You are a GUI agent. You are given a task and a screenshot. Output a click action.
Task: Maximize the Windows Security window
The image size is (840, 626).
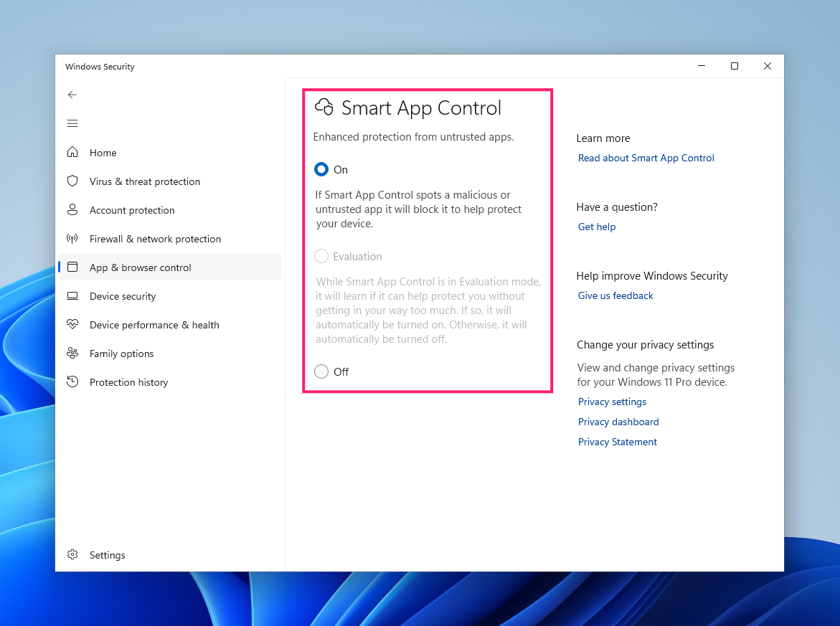coord(735,66)
